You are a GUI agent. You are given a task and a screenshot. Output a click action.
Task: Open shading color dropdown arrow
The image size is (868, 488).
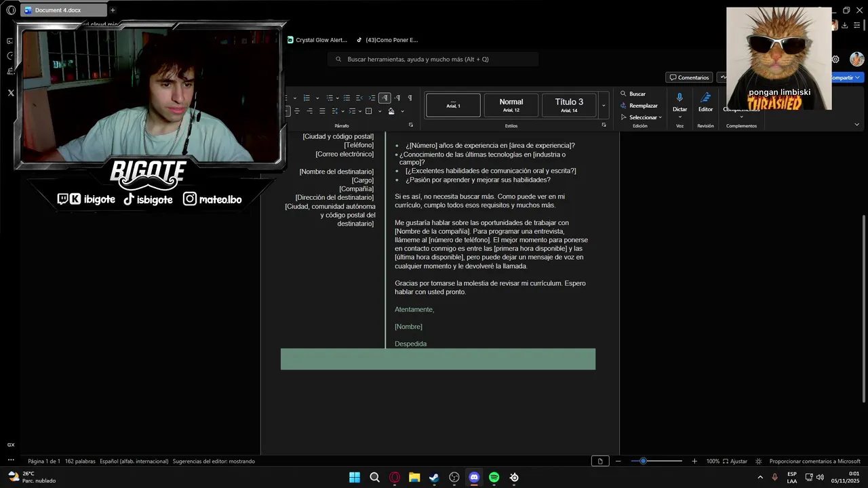(x=402, y=111)
